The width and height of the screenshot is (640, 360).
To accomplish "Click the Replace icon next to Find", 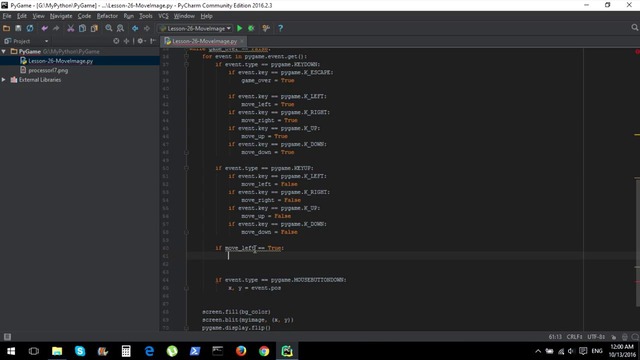I will click(120, 28).
